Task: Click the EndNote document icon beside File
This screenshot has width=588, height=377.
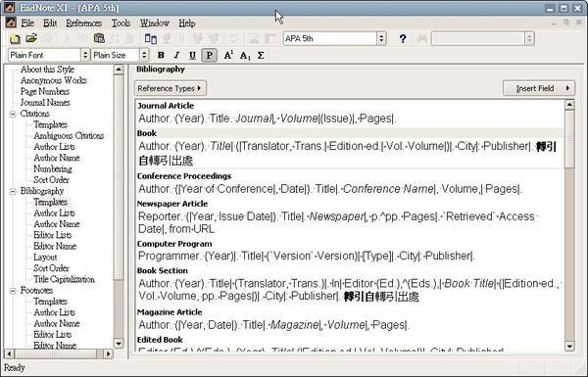Action: [11, 23]
